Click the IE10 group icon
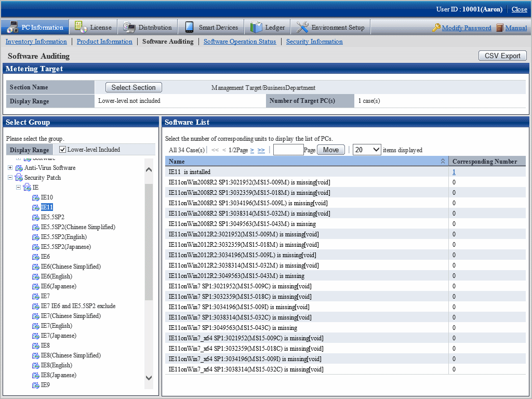 [x=36, y=197]
